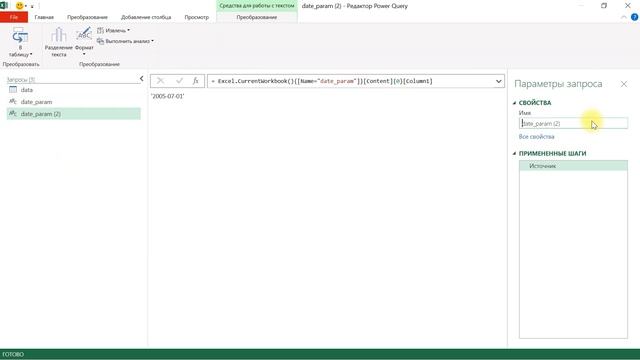Collapse the Запросы queries pane arrow
The height and width of the screenshot is (360, 640).
click(x=141, y=78)
